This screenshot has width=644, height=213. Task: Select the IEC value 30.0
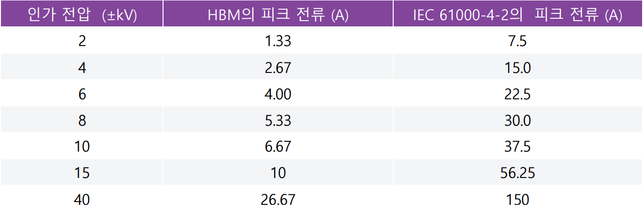pyautogui.click(x=518, y=120)
